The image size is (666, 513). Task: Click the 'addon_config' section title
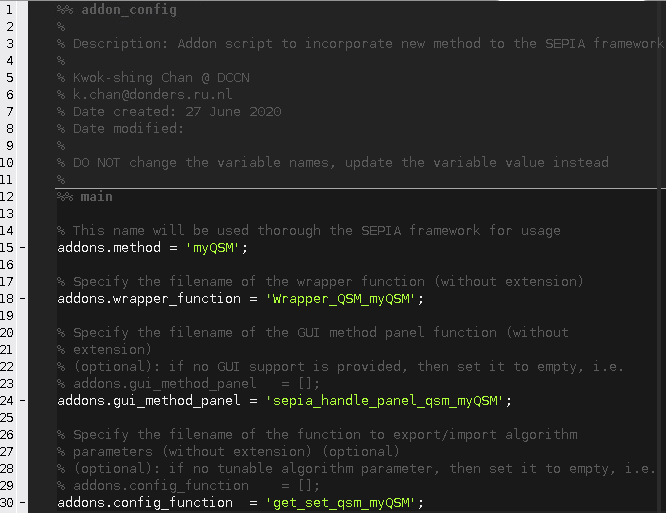coord(129,10)
